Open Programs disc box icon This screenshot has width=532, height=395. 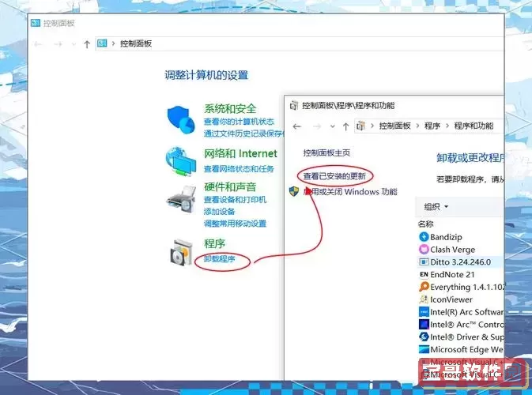(181, 252)
